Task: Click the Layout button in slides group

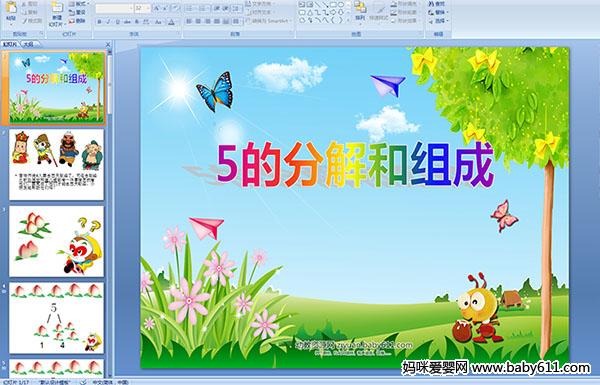Action: [x=78, y=4]
